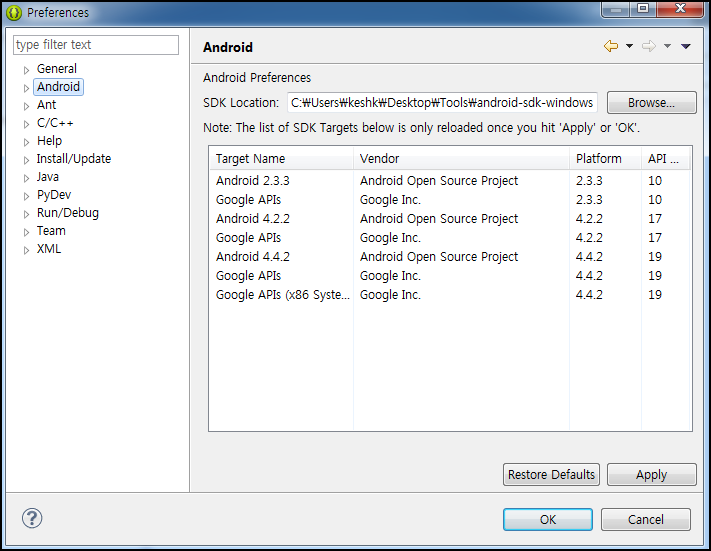Select Run/Debug preferences category
The width and height of the screenshot is (711, 551).
click(68, 213)
